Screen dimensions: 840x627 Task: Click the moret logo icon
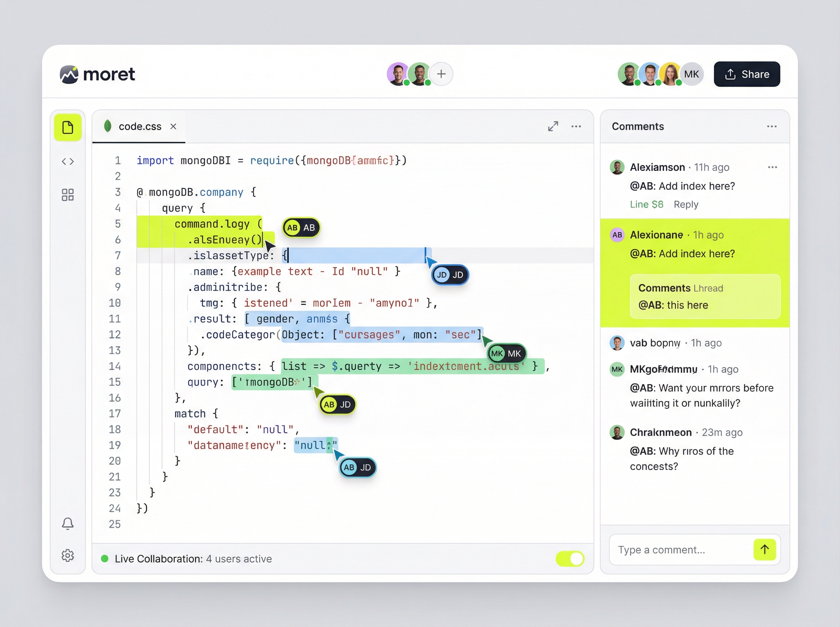click(69, 74)
